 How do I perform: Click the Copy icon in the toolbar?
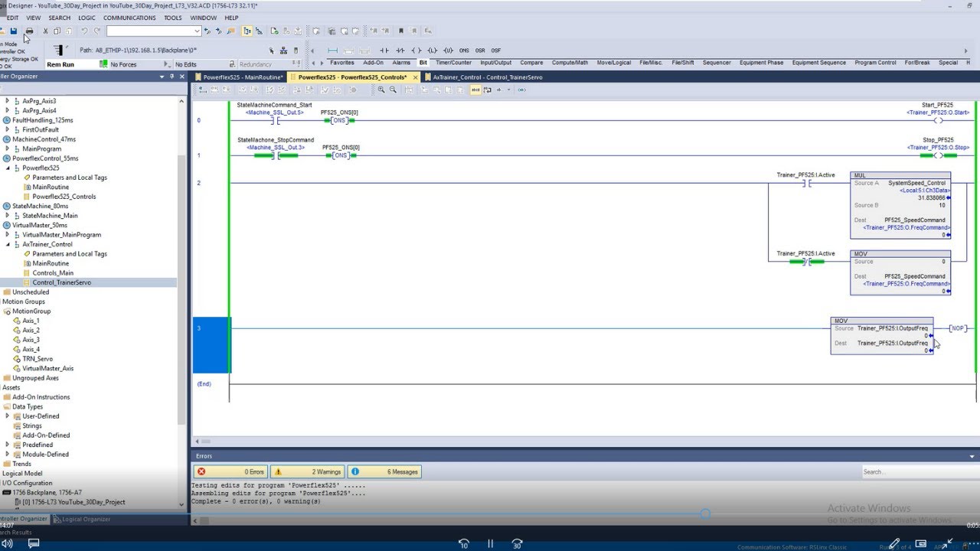[57, 31]
